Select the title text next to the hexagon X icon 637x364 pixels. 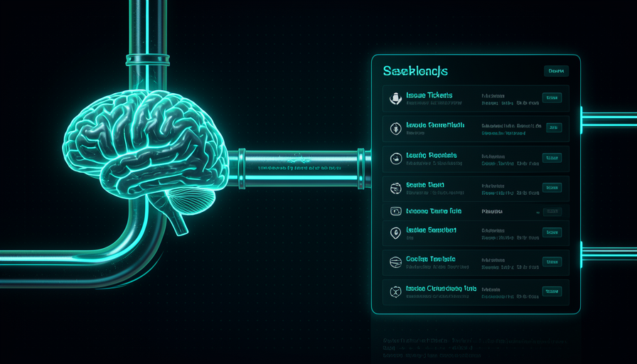(x=441, y=289)
